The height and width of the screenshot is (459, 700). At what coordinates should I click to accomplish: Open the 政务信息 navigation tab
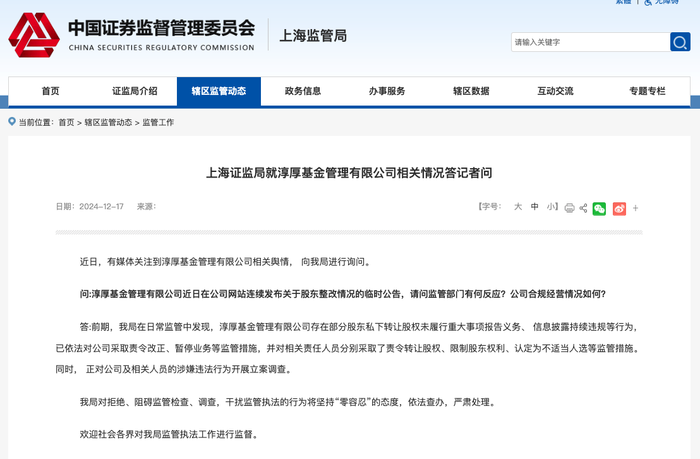303,91
